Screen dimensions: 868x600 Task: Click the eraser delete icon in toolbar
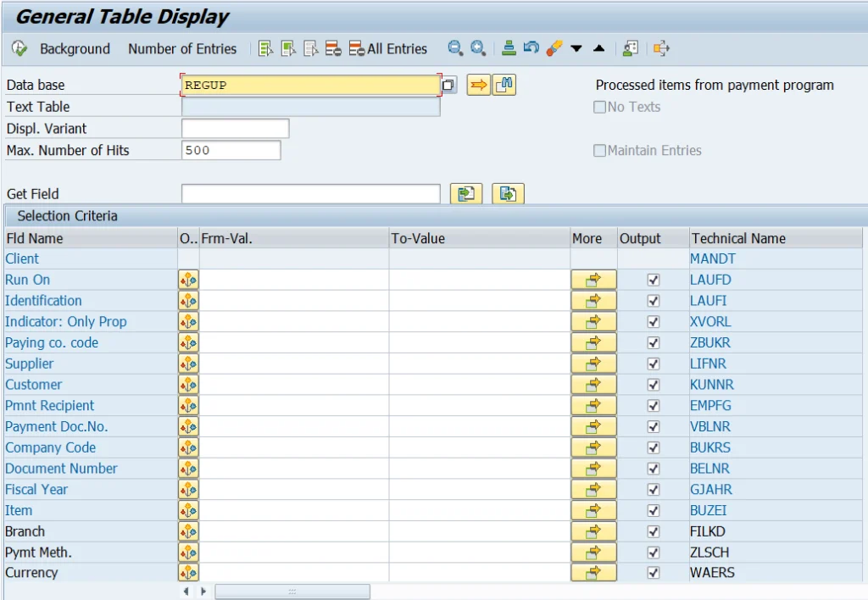[x=554, y=48]
